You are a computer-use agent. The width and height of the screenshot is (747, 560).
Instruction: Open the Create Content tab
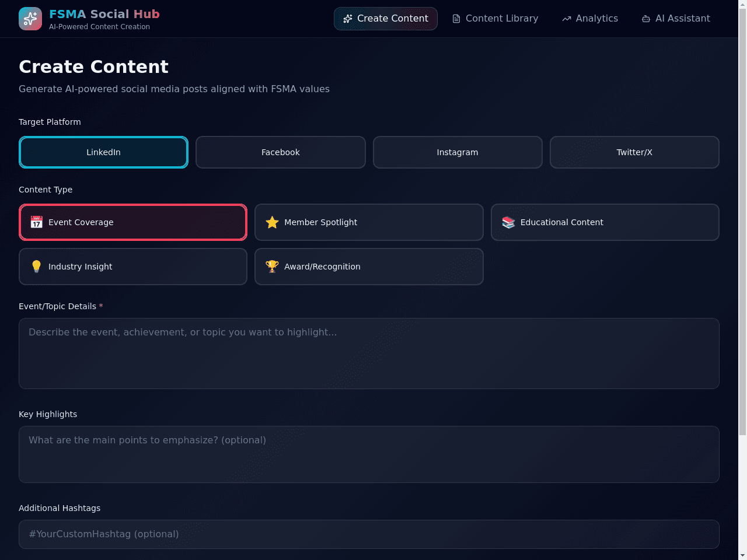(386, 19)
